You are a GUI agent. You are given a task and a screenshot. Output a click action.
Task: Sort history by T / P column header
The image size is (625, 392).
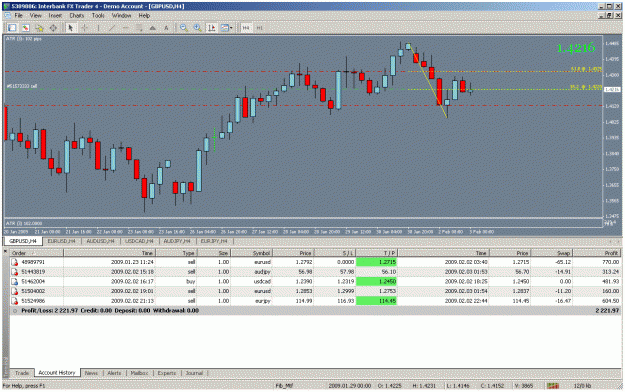coord(377,253)
